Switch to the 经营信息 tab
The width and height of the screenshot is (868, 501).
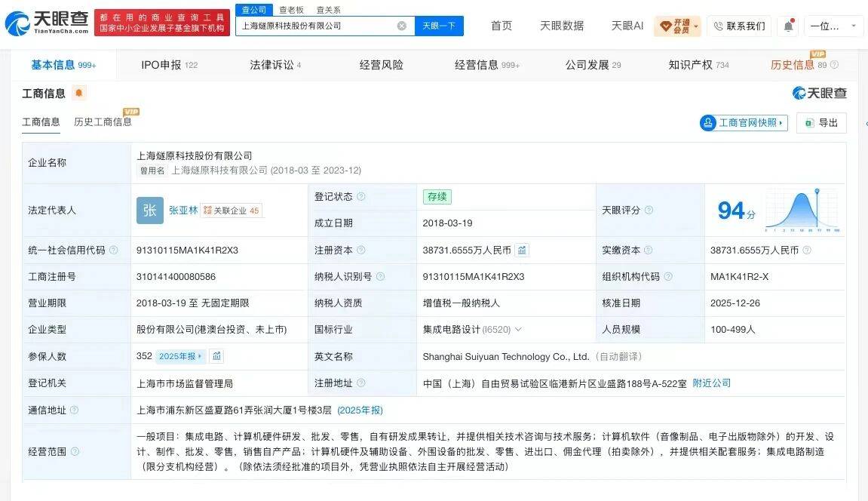coord(487,65)
